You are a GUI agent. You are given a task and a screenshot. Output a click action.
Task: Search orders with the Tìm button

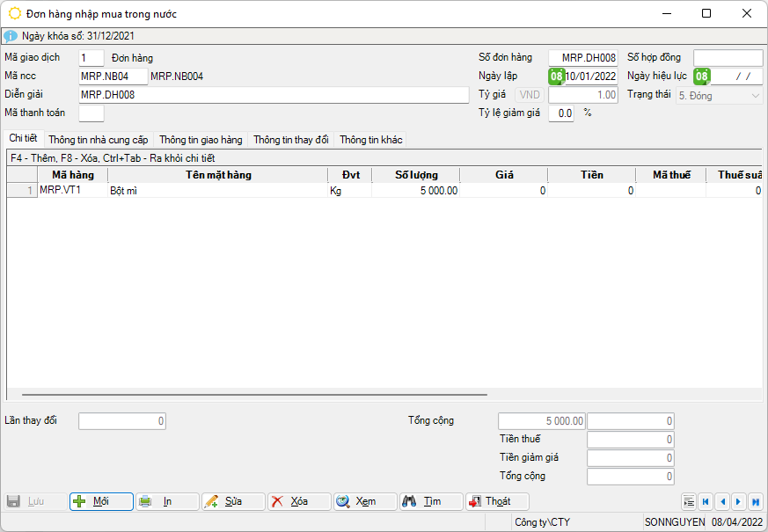tap(431, 501)
